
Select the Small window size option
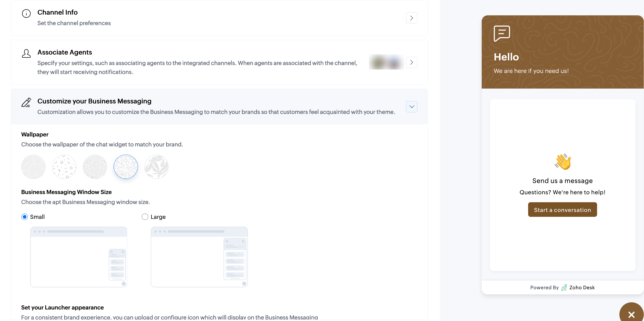pyautogui.click(x=25, y=217)
